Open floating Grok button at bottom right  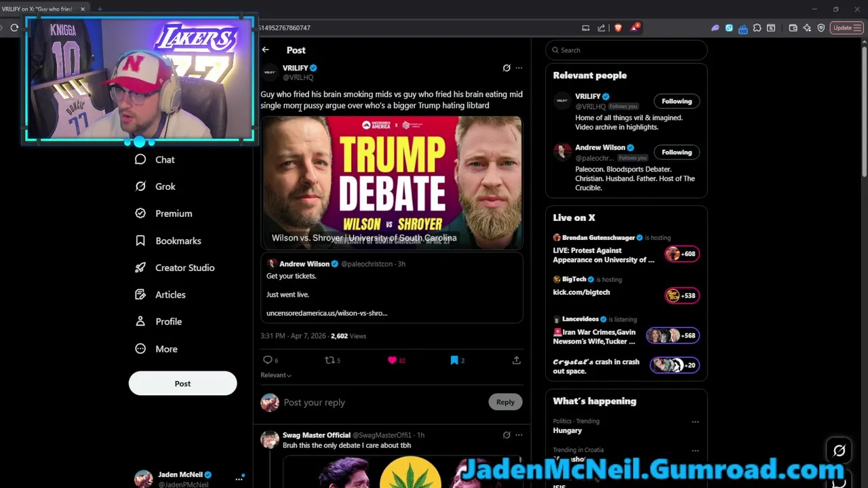[839, 451]
